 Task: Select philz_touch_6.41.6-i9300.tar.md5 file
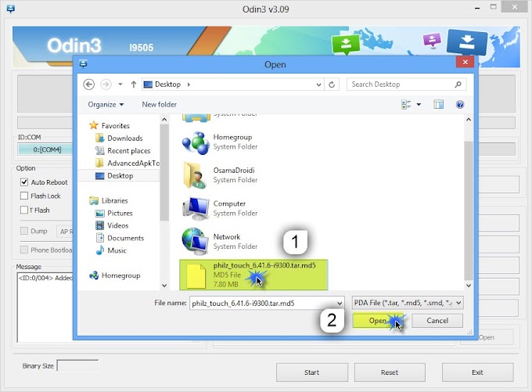click(x=253, y=275)
